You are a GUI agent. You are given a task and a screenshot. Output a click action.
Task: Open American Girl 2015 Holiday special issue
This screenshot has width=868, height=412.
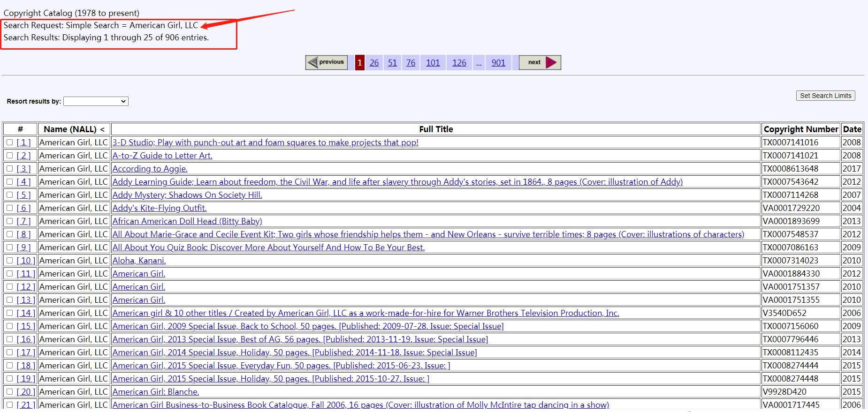(x=271, y=379)
